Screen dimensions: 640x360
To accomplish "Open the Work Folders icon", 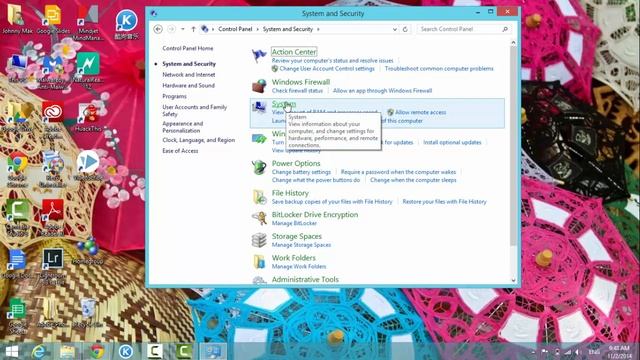I will [259, 262].
